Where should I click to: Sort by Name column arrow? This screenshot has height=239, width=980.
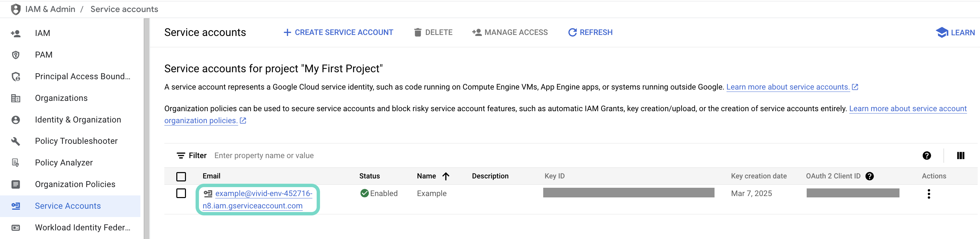(446, 176)
